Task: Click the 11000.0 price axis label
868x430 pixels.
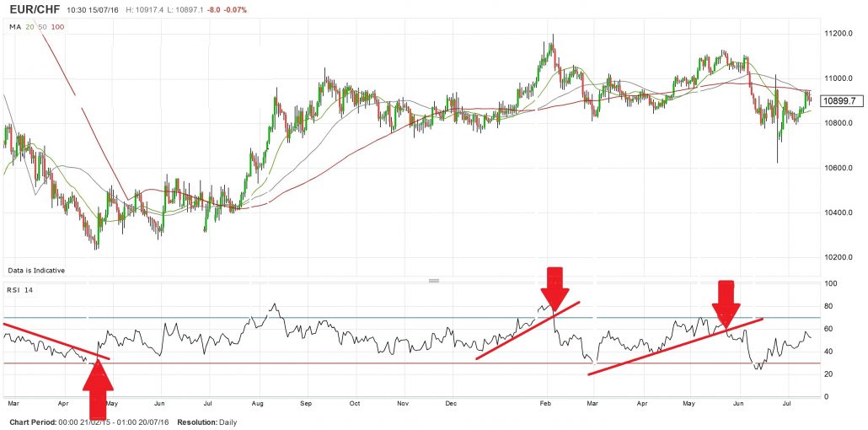Action: pyautogui.click(x=839, y=78)
